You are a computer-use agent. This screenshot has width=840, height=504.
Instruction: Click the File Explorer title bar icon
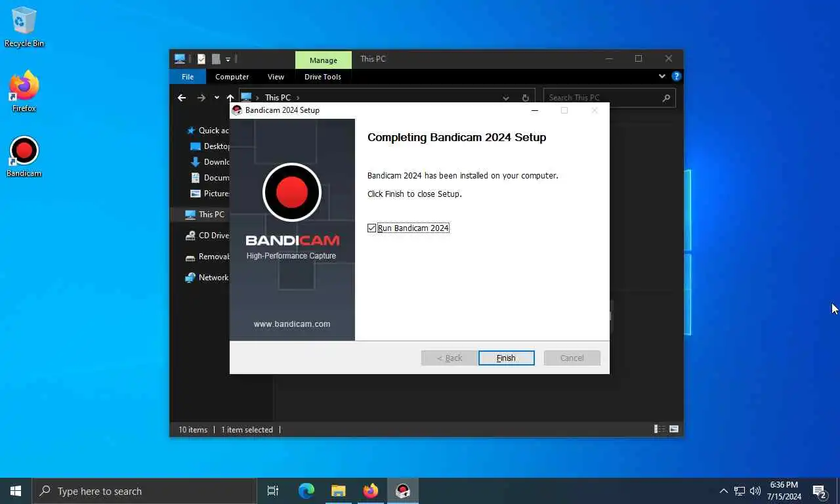[180, 59]
